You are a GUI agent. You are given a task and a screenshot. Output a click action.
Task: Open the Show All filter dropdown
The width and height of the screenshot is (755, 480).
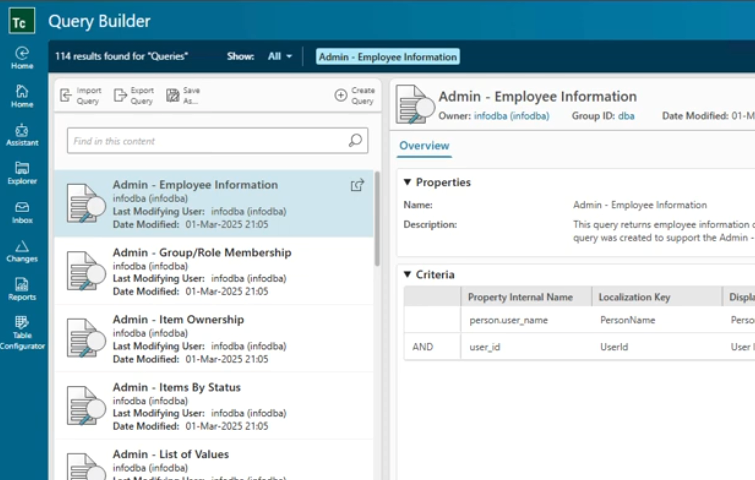tap(280, 56)
